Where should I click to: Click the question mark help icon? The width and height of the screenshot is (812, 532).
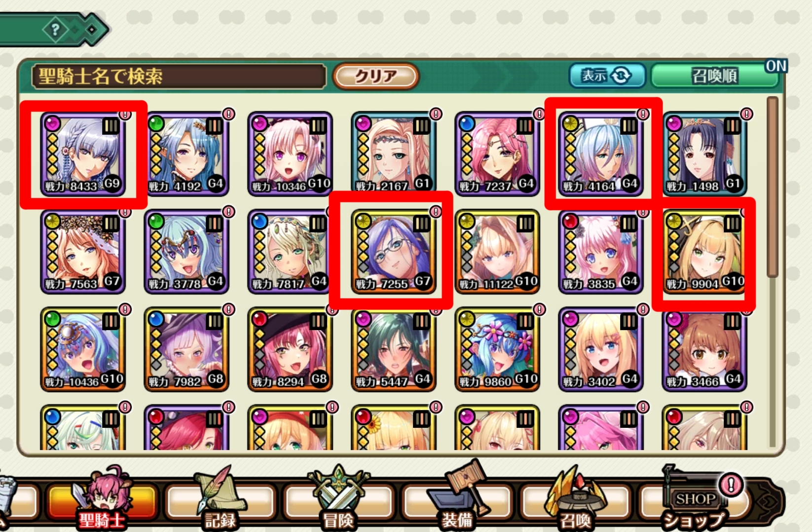click(x=55, y=30)
